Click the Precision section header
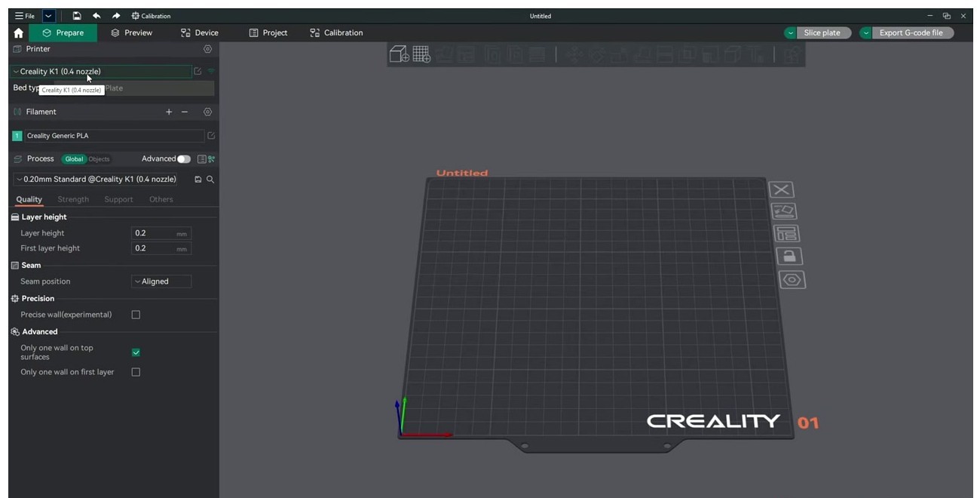The width and height of the screenshot is (980, 498). pos(38,299)
